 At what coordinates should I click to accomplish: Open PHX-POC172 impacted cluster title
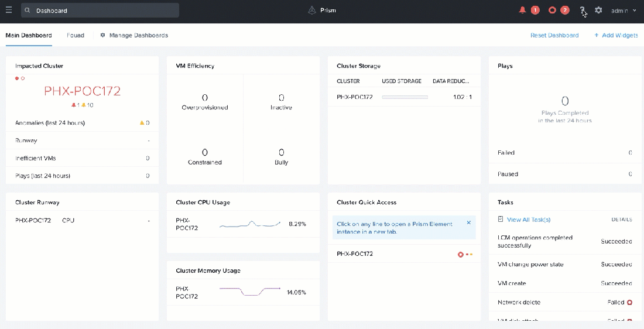tap(82, 91)
